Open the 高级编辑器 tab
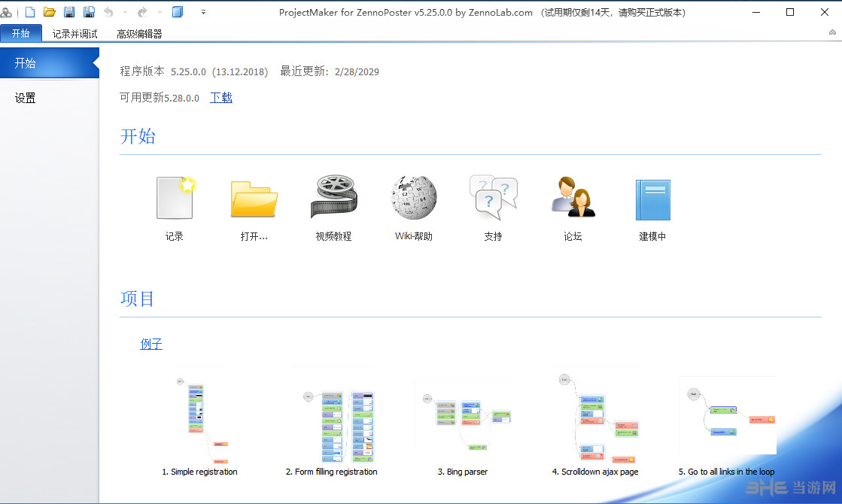This screenshot has height=504, width=842. pos(139,34)
